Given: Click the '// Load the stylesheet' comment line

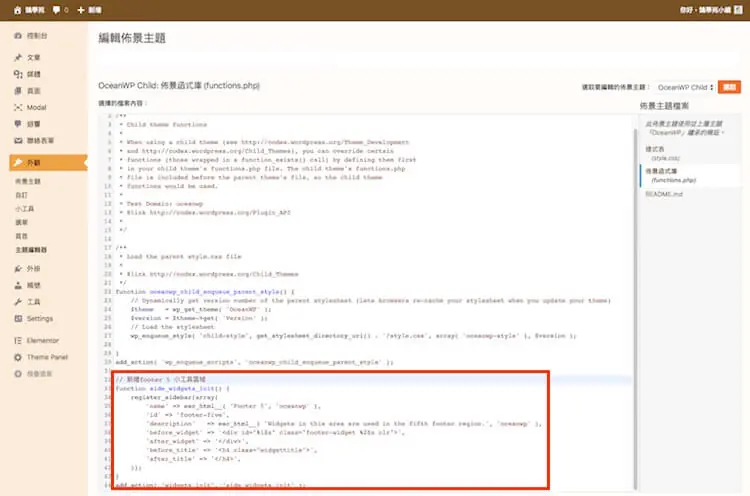Looking at the screenshot, I should 172,327.
